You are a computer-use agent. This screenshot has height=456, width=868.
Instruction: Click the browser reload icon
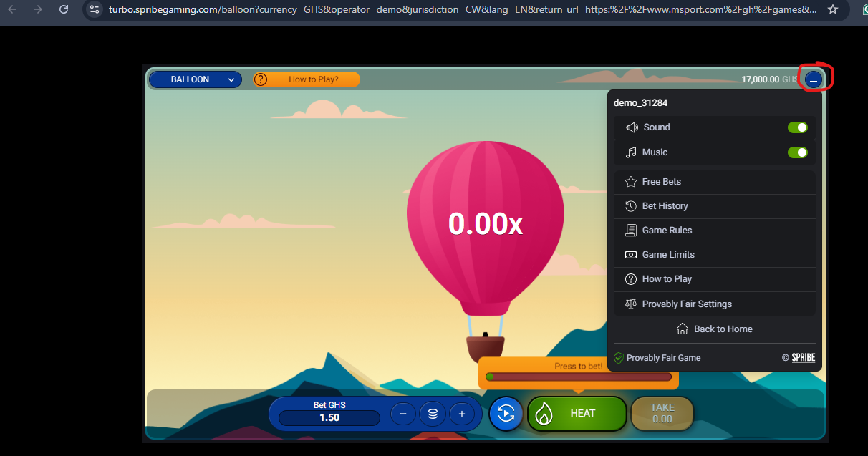[64, 9]
